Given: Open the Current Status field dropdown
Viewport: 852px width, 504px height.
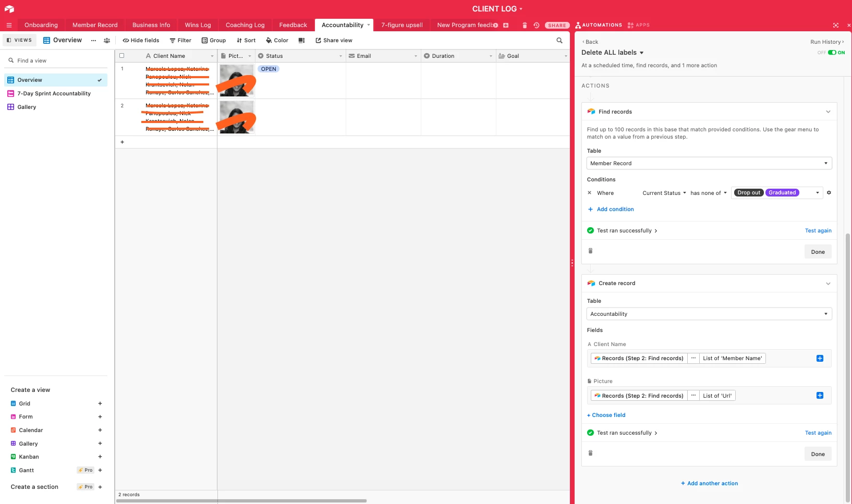Looking at the screenshot, I should (664, 193).
